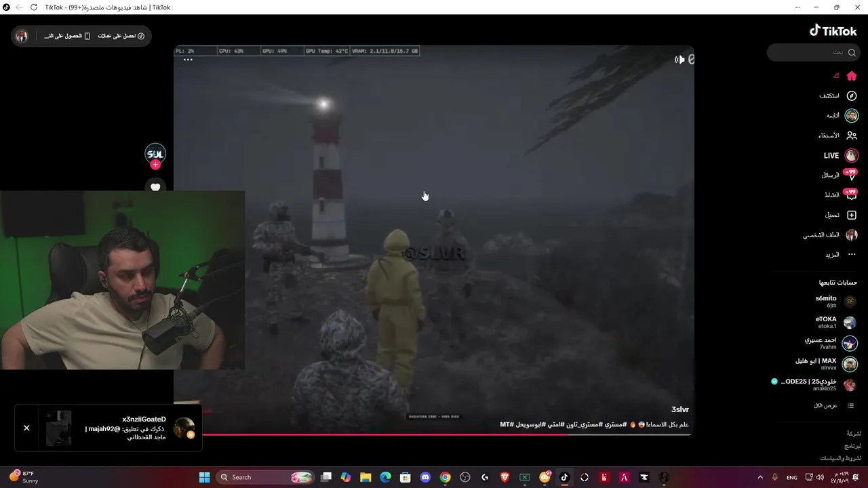Open the top-left profile avatar menu
The image size is (868, 488).
22,36
